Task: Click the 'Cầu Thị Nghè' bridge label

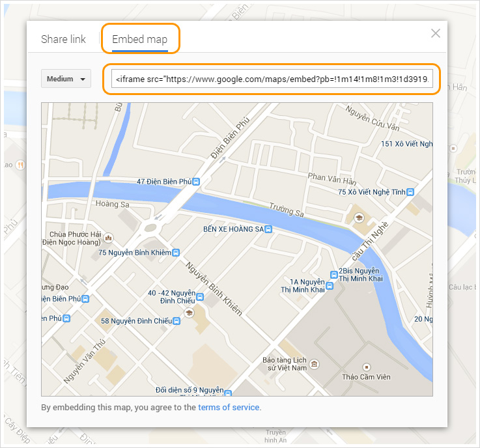Action: coord(370,241)
